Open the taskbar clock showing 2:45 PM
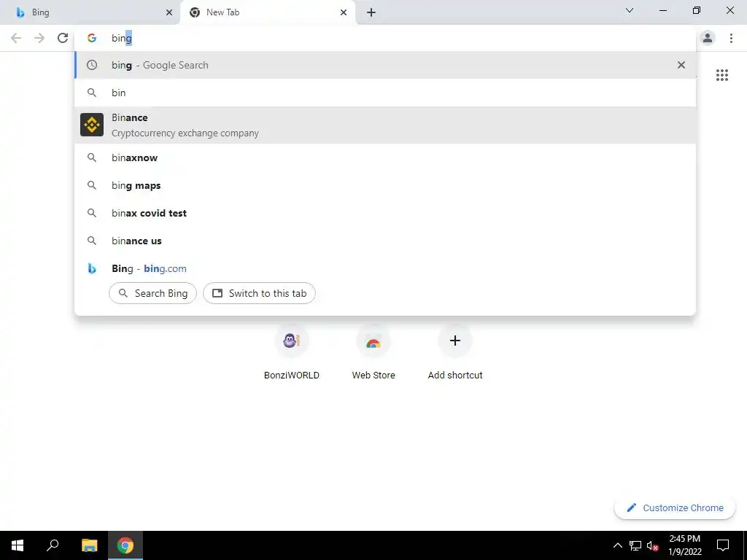 (684, 545)
